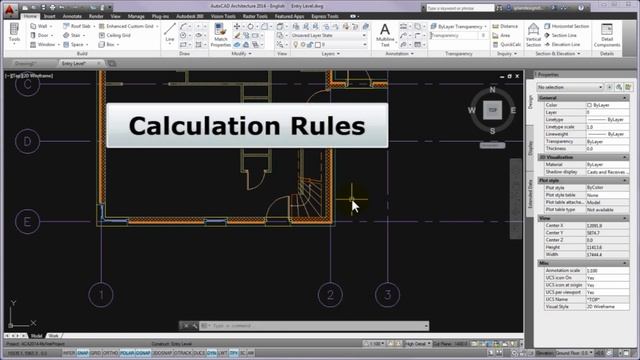Open QuickCalc calculator

pyautogui.click(x=507, y=44)
